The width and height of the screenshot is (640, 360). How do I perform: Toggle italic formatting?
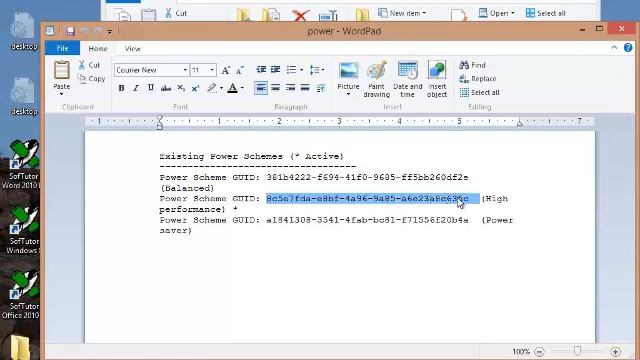tap(136, 88)
